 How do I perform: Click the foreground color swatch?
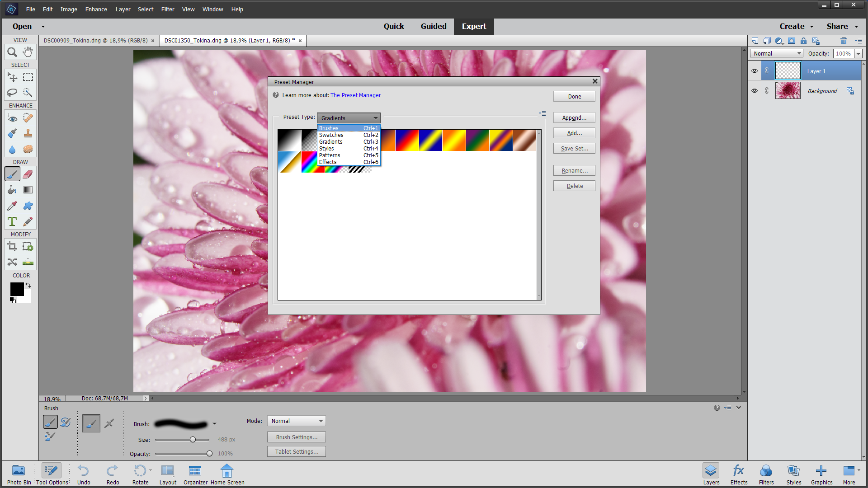(17, 289)
